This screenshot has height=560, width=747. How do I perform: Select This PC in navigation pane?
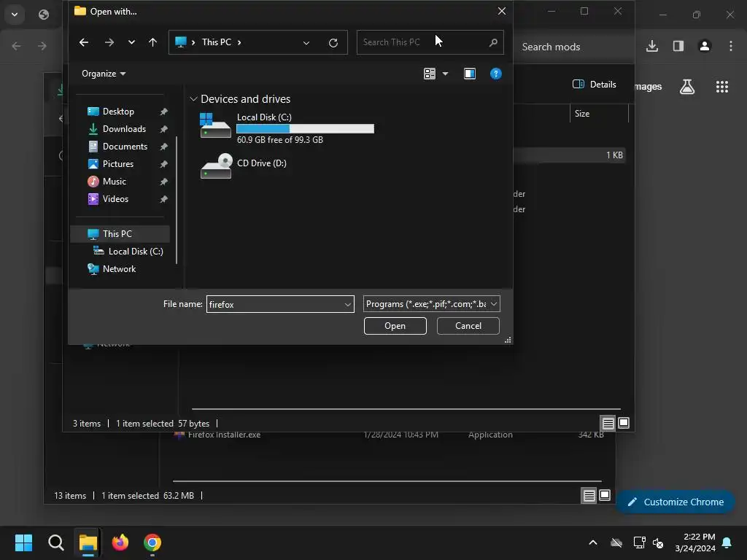[x=120, y=234]
